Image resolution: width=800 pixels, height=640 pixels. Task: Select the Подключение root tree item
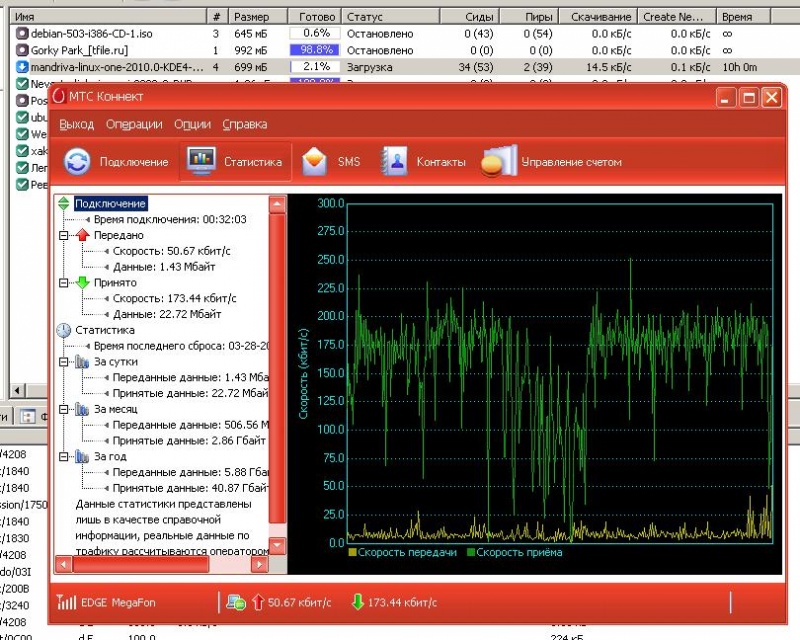coord(110,204)
